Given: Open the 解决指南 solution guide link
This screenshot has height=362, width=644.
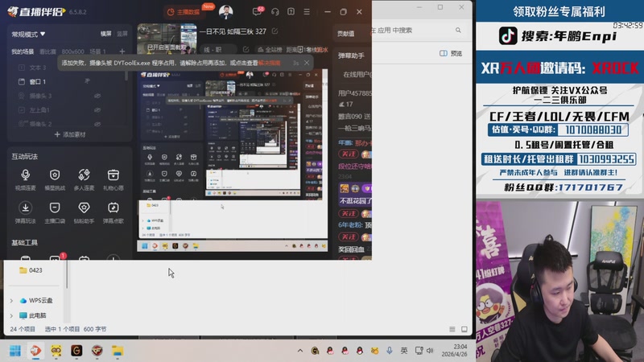Looking at the screenshot, I should (270, 63).
